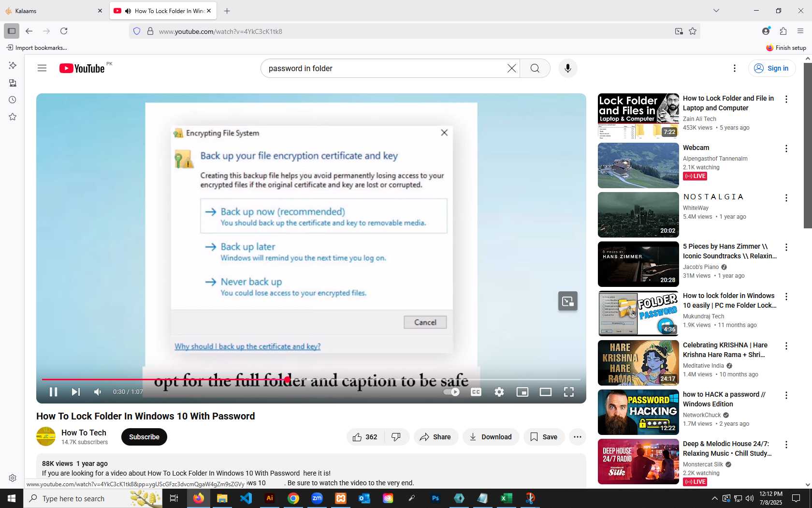This screenshot has height=508, width=812.
Task: Open '5 Pieces by Hans Zimmer' title
Action: click(x=730, y=251)
